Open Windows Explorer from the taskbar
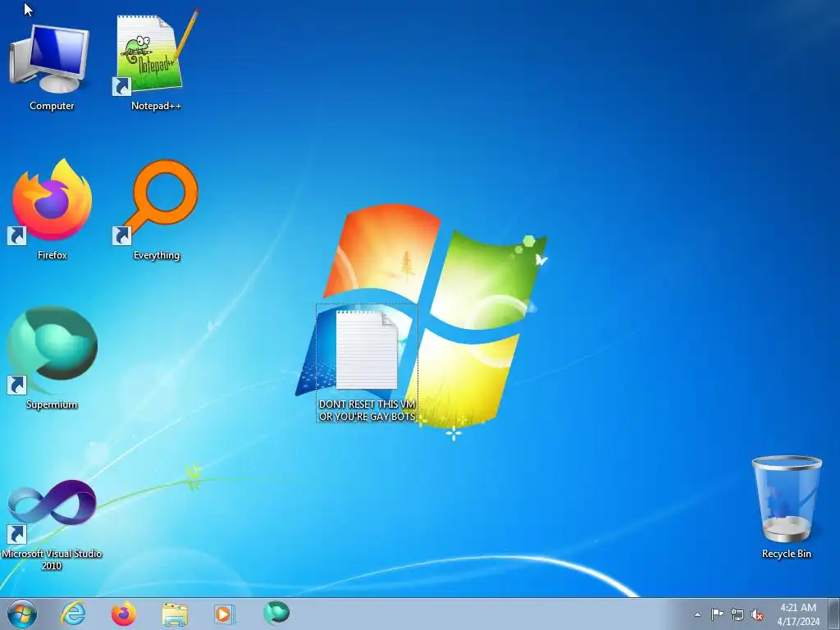 [x=175, y=614]
